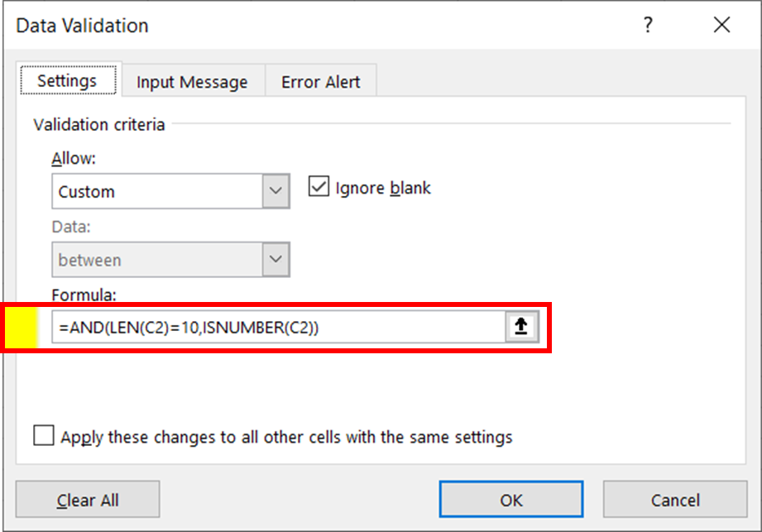Enable Apply these changes to all cells
762x532 pixels.
[x=44, y=436]
